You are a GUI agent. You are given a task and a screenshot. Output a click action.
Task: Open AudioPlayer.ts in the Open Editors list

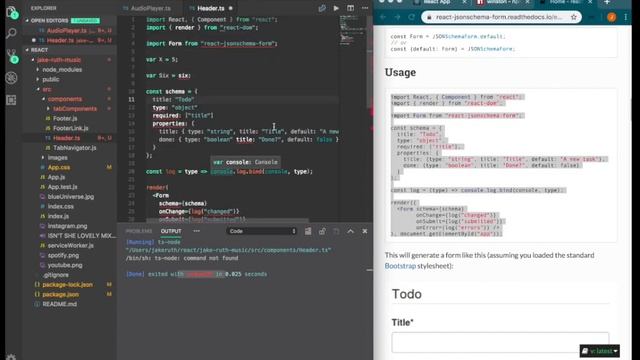coord(67,31)
